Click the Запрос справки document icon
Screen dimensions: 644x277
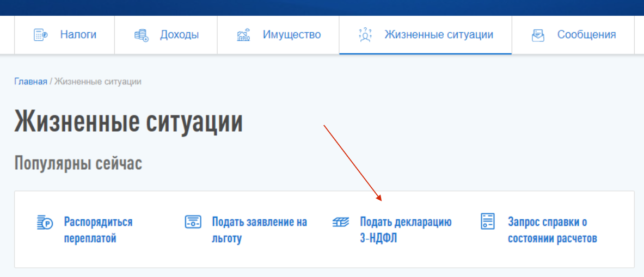488,221
